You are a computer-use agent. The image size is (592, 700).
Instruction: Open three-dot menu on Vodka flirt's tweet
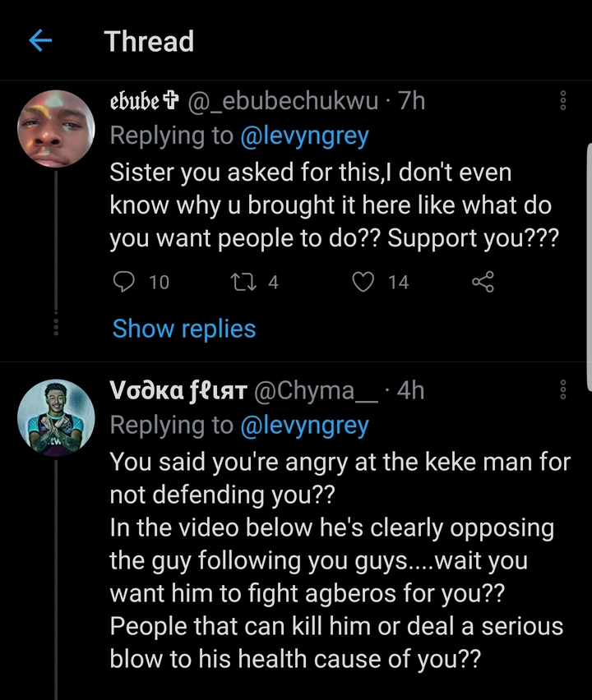tap(563, 390)
